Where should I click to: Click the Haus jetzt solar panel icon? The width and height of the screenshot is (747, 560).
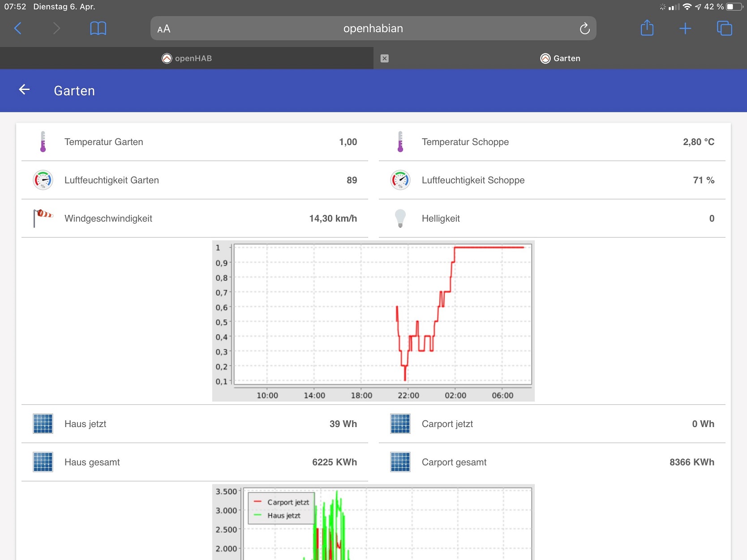coord(43,423)
